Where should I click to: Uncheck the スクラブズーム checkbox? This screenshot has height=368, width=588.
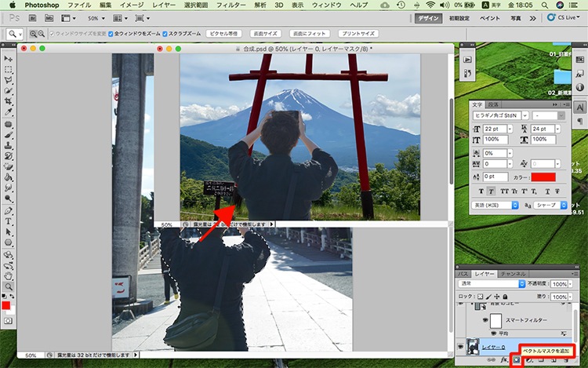(165, 34)
